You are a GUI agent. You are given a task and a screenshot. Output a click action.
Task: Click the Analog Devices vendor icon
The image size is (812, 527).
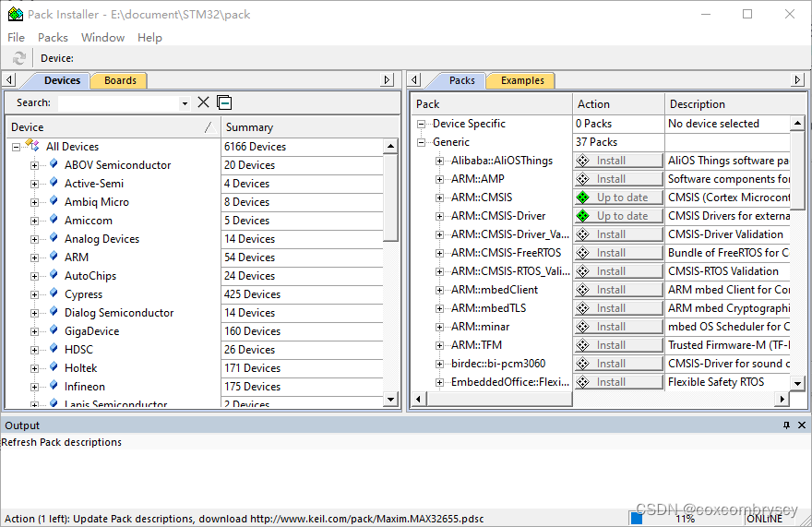coord(54,238)
